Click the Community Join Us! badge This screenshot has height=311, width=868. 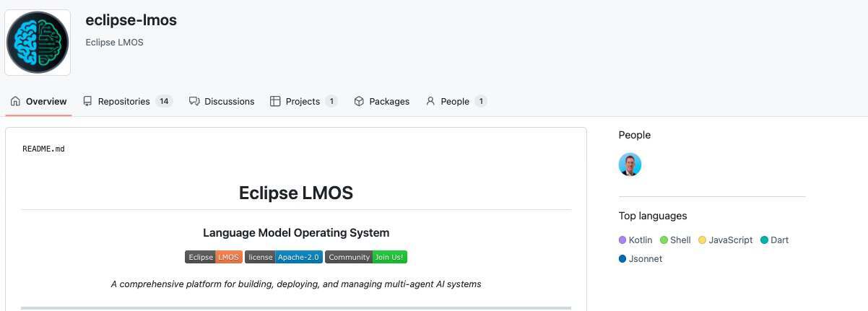coord(366,257)
